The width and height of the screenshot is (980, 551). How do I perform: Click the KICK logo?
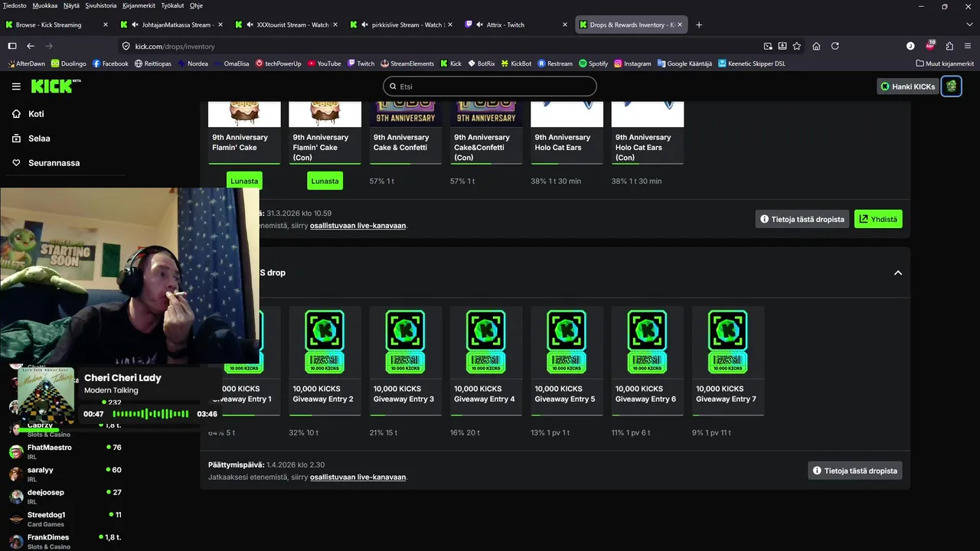pos(56,86)
